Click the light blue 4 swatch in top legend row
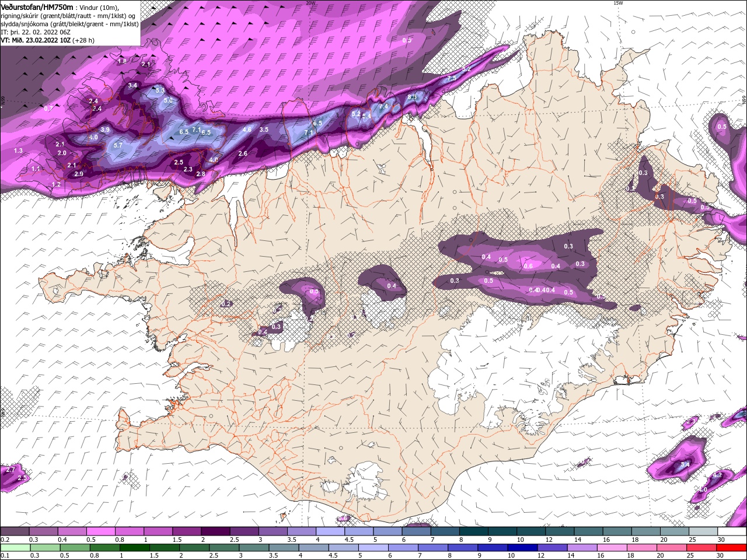Viewport: 747px width, 560px height. [x=330, y=531]
